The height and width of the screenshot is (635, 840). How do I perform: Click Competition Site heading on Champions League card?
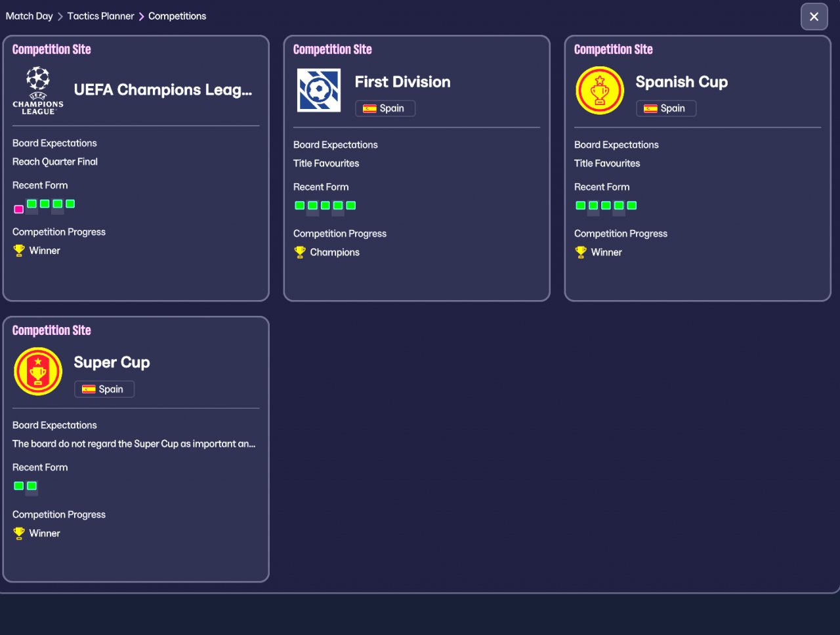coord(52,49)
